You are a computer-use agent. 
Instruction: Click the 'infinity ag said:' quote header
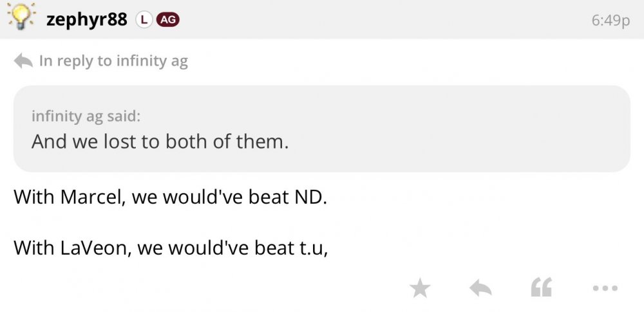86,117
